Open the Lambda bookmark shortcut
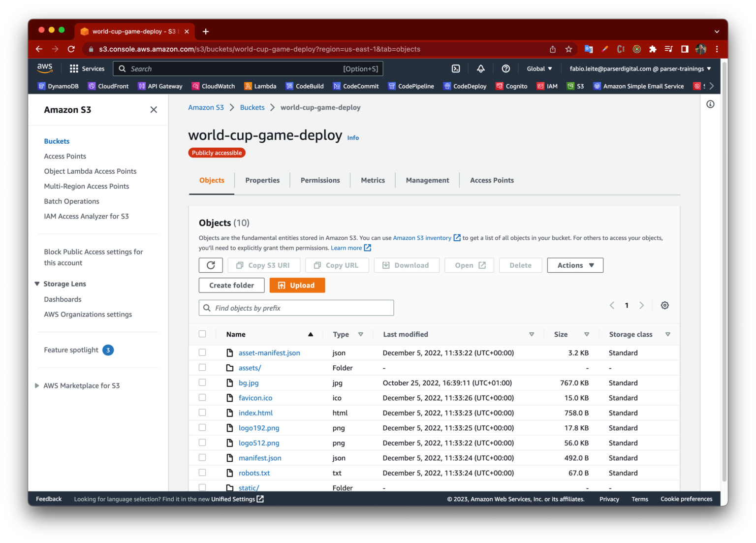This screenshot has width=756, height=543. tap(260, 86)
